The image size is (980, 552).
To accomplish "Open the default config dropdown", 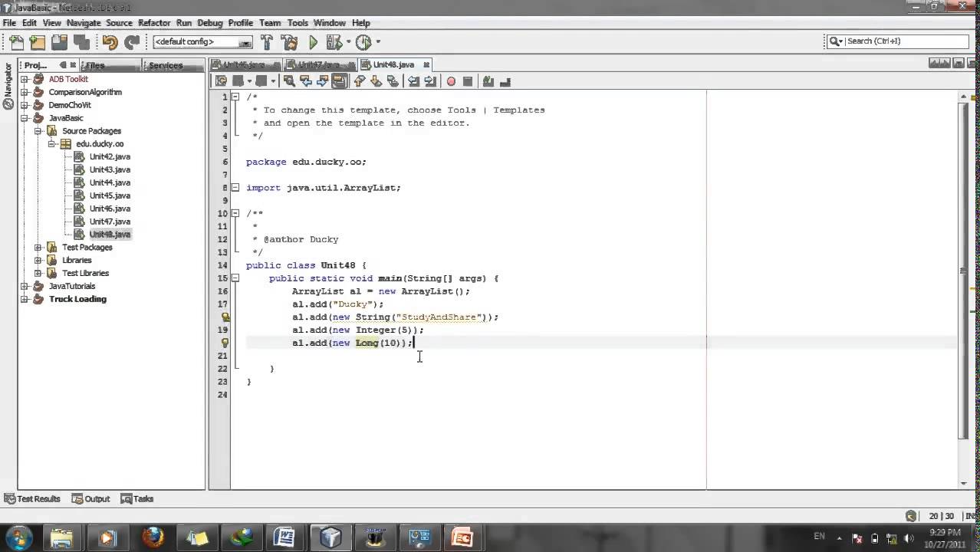I will [x=202, y=42].
